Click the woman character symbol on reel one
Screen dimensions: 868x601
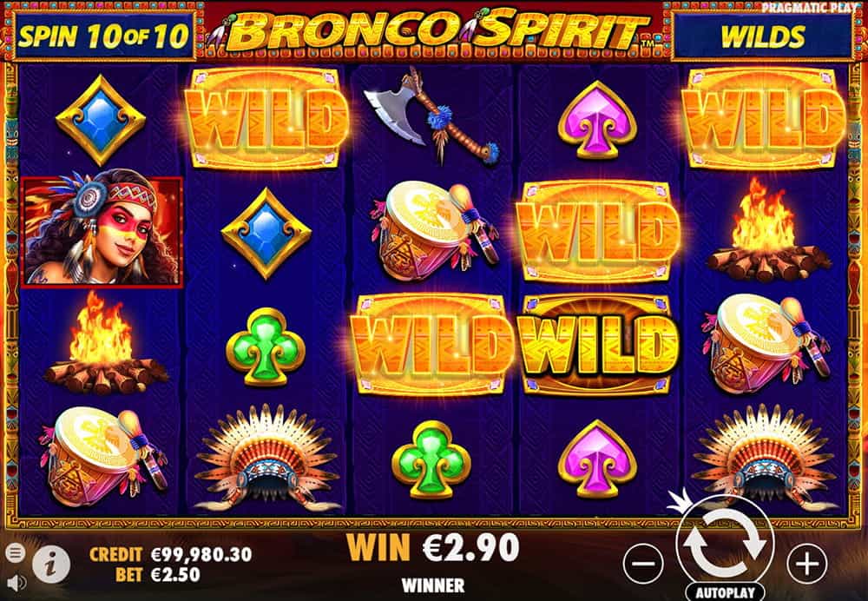[102, 232]
